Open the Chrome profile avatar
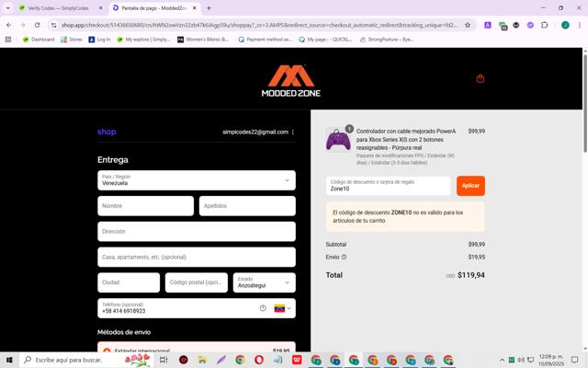The image size is (588, 368). (x=565, y=25)
